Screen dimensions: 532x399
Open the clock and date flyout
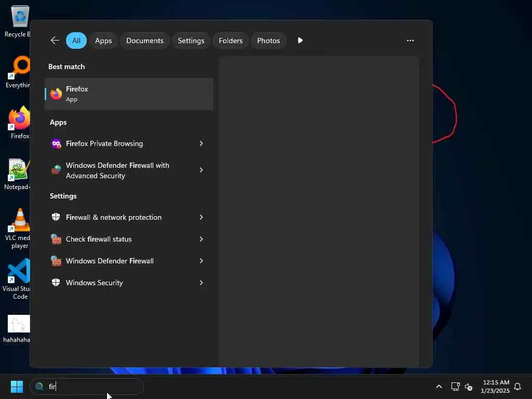point(495,387)
